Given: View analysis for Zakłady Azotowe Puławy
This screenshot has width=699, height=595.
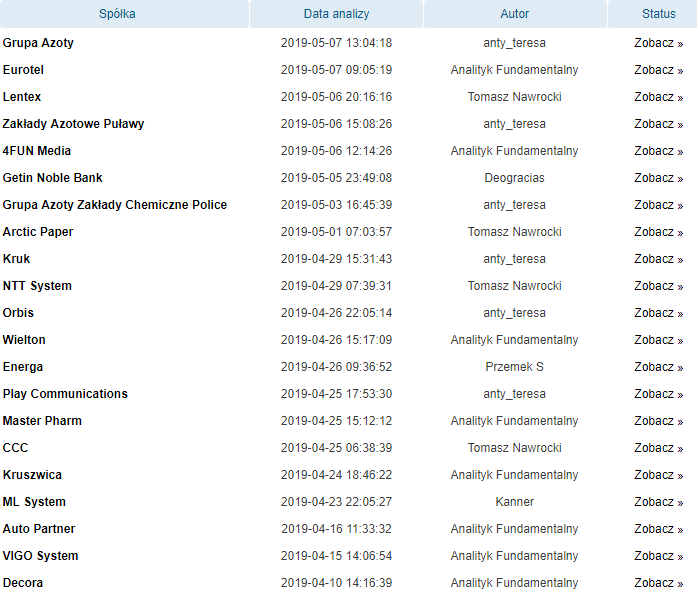Looking at the screenshot, I should pos(658,124).
